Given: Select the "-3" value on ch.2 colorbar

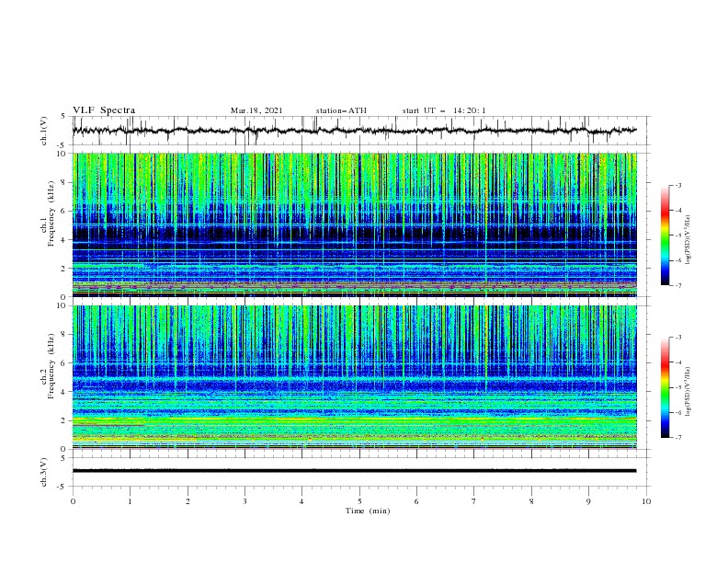Looking at the screenshot, I should pos(677,338).
